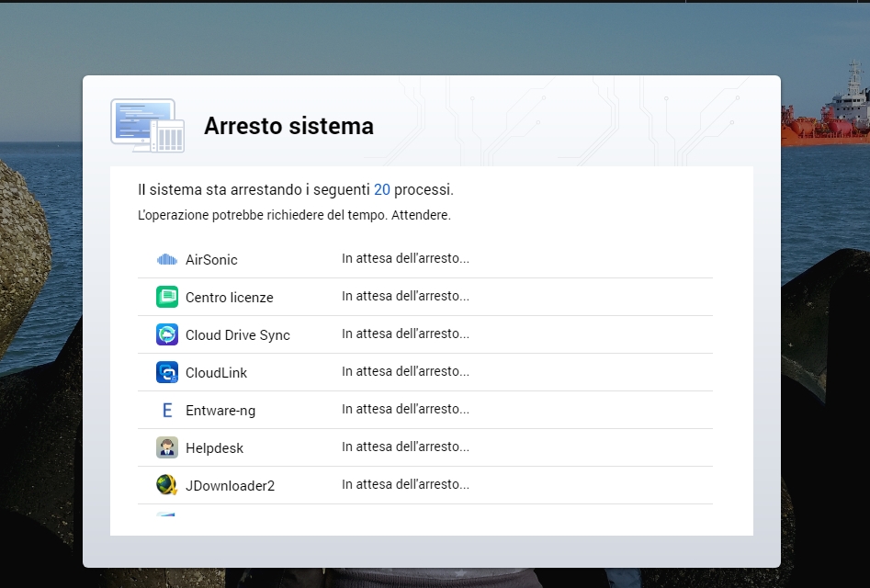The height and width of the screenshot is (588, 870).
Task: Select the Helpdesk agent icon
Action: click(x=166, y=448)
